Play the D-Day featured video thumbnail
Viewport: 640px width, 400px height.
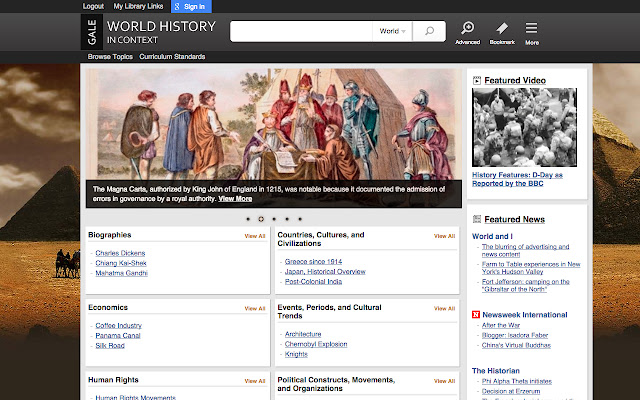(524, 127)
